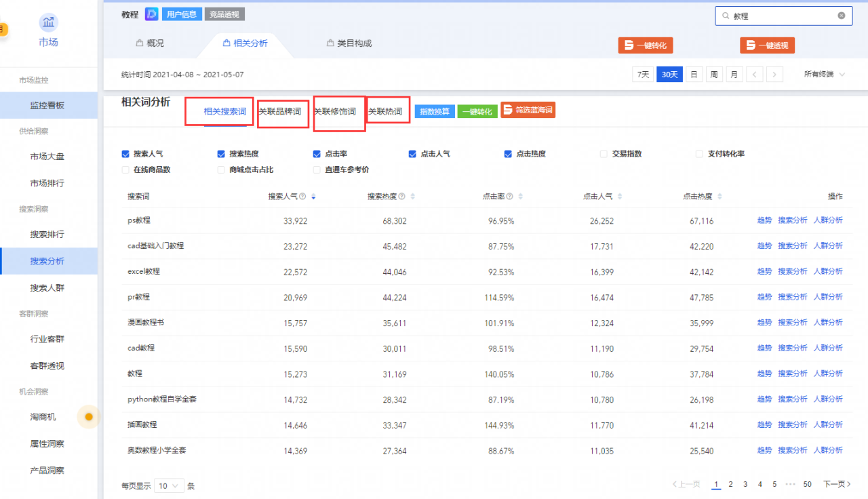
Task: Open 监控看板 in the sidebar
Action: [47, 105]
